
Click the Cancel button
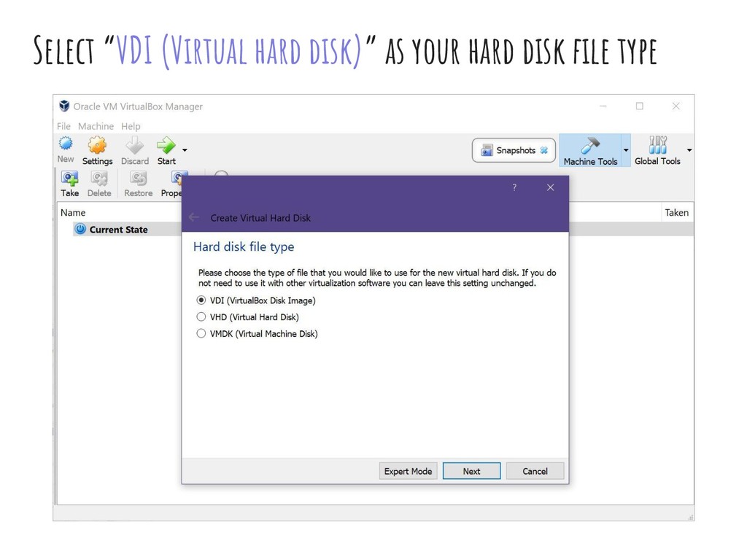pyautogui.click(x=535, y=471)
